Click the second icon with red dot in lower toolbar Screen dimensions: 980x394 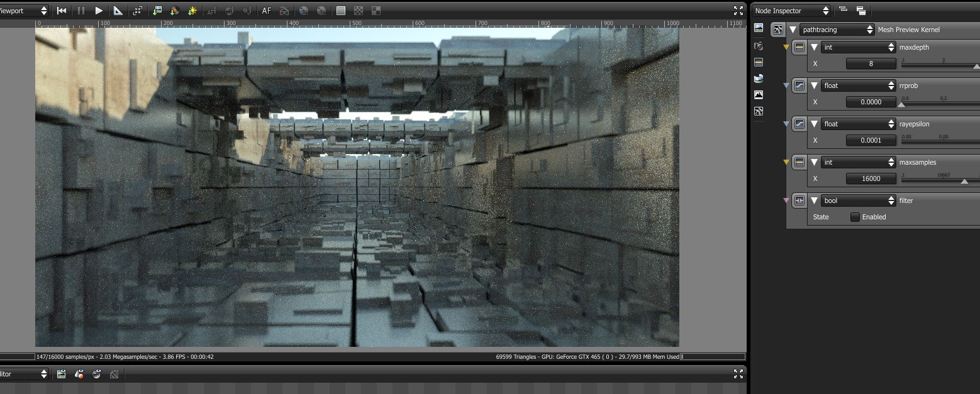pos(79,374)
